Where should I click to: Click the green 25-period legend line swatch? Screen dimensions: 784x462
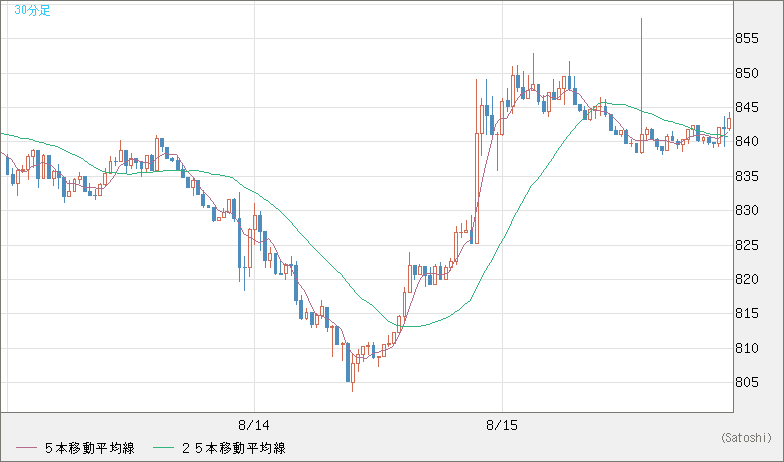(164, 448)
